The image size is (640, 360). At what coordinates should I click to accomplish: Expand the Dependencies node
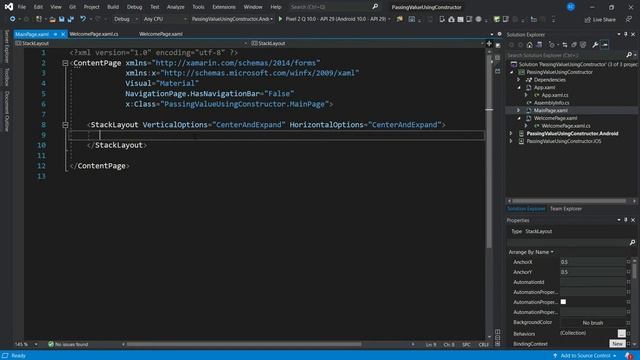click(519, 80)
